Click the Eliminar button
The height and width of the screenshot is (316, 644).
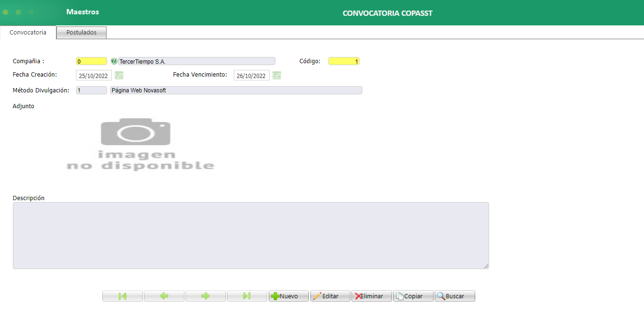click(x=371, y=296)
